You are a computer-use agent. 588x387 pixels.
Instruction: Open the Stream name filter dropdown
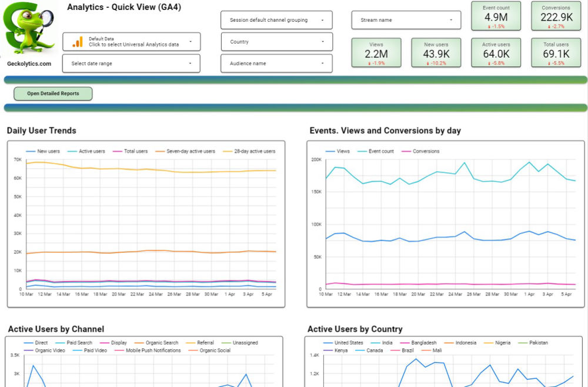click(406, 20)
